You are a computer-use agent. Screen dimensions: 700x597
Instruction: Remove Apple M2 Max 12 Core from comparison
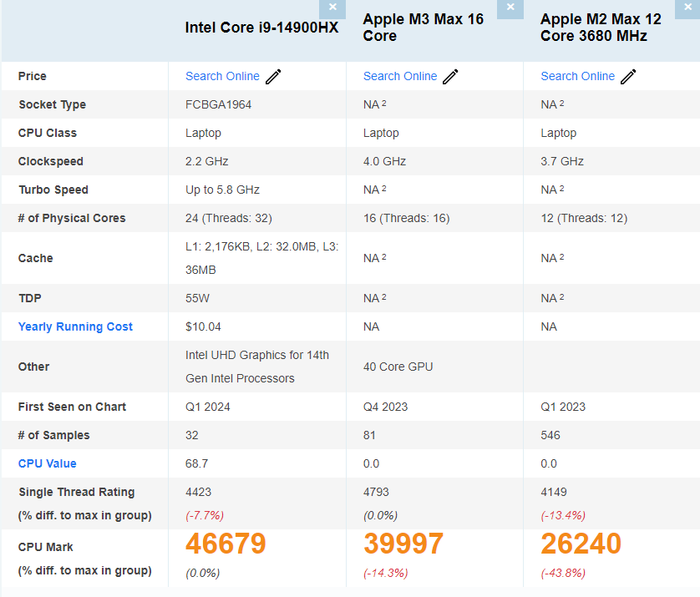coord(687,8)
